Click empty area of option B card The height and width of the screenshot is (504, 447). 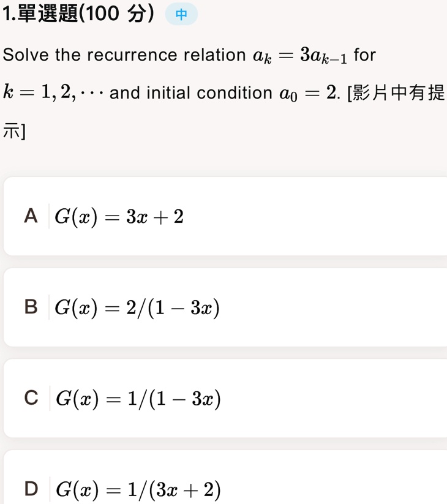click(x=334, y=307)
